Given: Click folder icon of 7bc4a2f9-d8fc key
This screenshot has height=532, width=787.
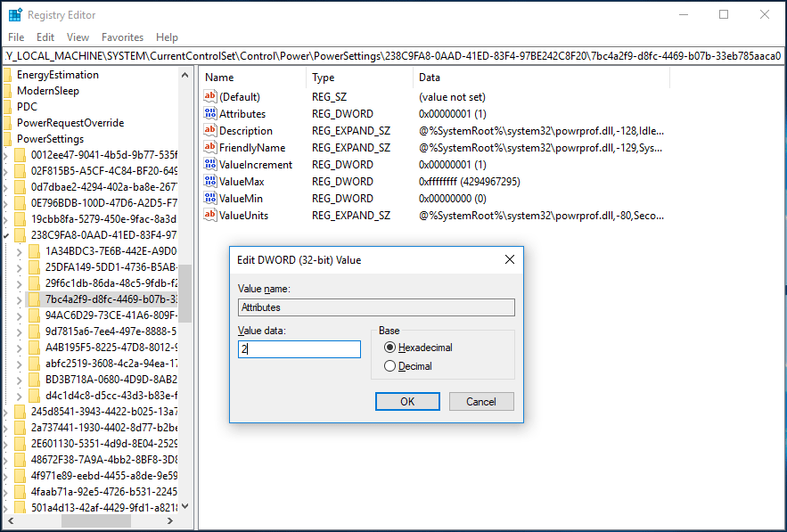Looking at the screenshot, I should [34, 299].
